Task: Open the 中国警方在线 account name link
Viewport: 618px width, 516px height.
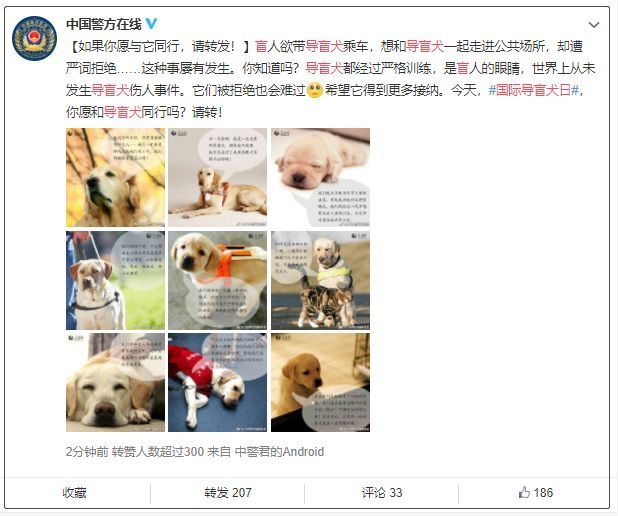Action: click(104, 24)
